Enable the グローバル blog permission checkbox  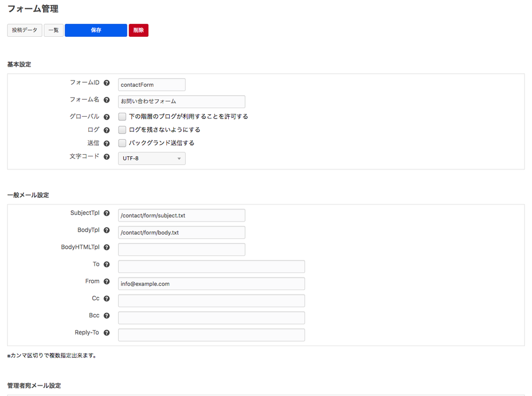(x=122, y=117)
